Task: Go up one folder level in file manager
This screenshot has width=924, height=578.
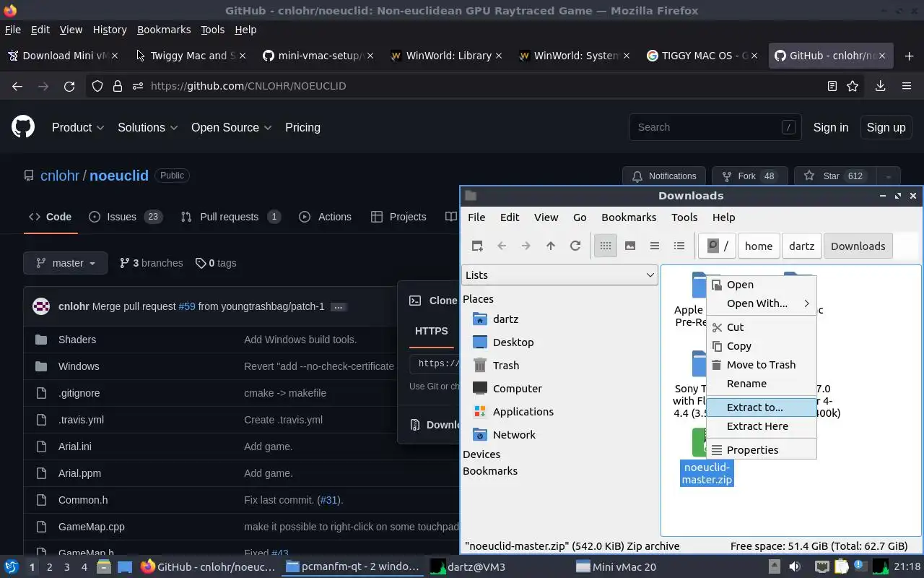Action: 551,246
